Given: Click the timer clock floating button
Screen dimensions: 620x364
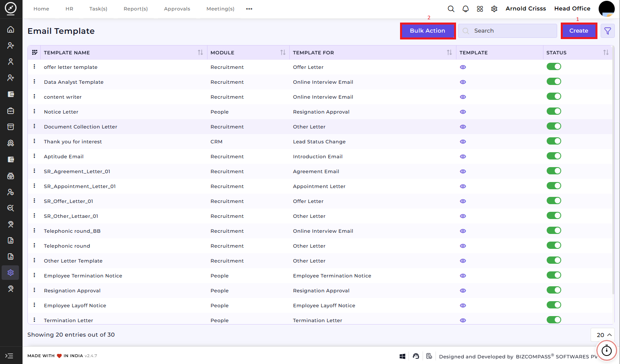Looking at the screenshot, I should pos(607,351).
